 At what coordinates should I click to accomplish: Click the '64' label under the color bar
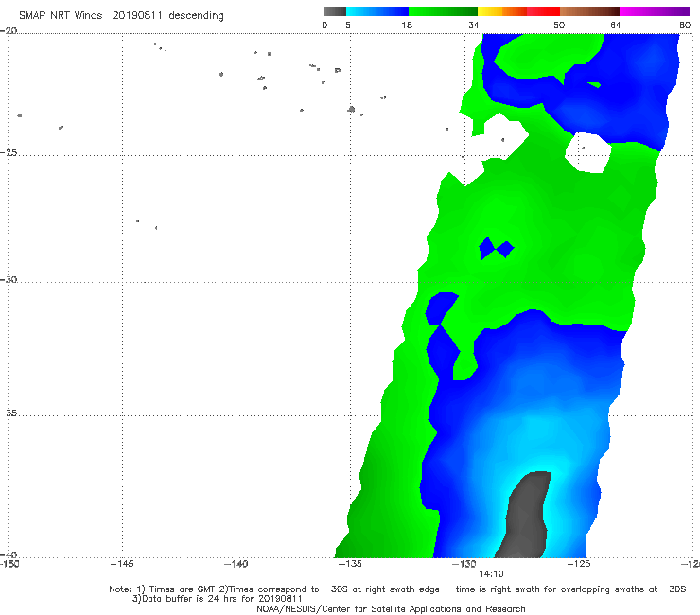[616, 25]
